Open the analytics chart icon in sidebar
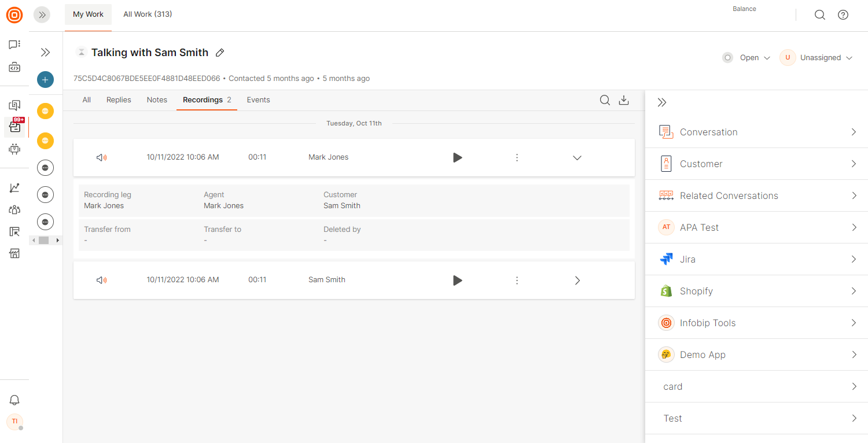 pyautogui.click(x=14, y=188)
